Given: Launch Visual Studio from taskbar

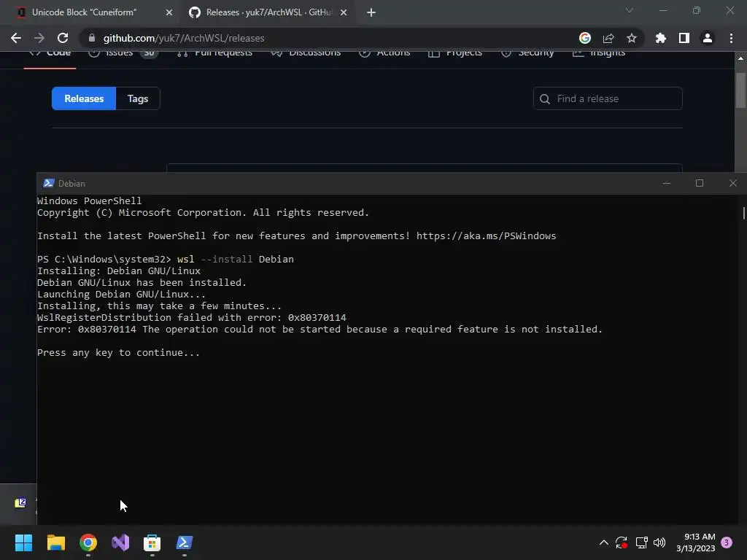Looking at the screenshot, I should (120, 542).
